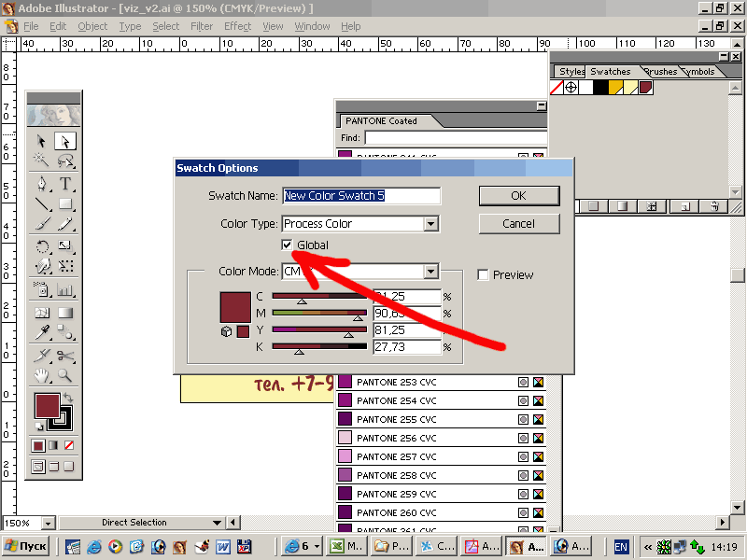This screenshot has width=747, height=560.
Task: Switch to the Styles tab
Action: click(571, 72)
